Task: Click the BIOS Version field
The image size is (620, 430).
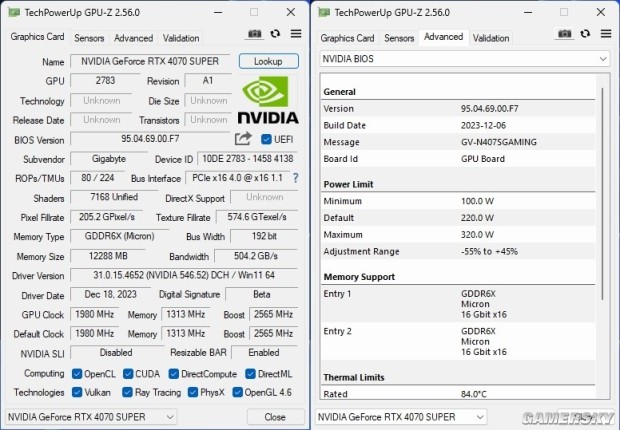Action: (x=150, y=139)
